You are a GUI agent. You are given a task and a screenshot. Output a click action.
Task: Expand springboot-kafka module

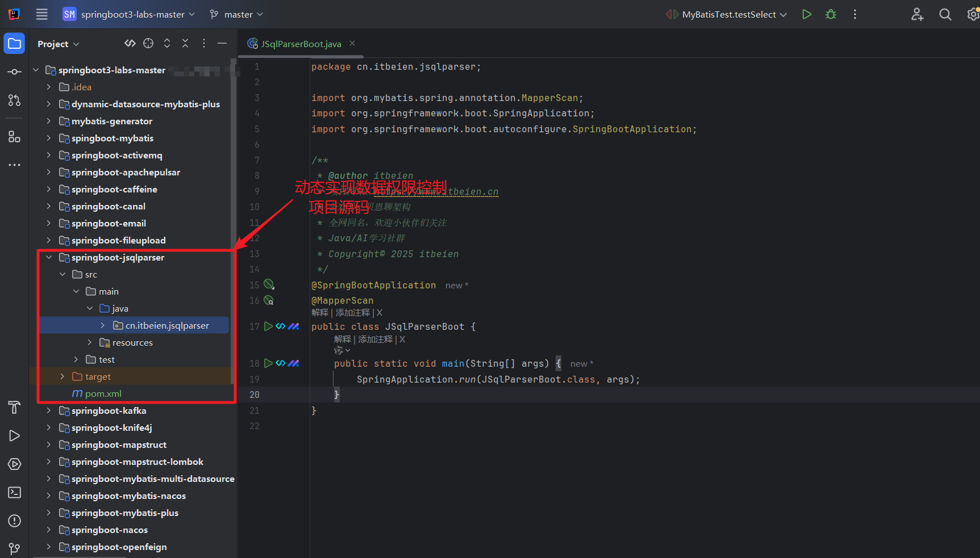click(49, 411)
